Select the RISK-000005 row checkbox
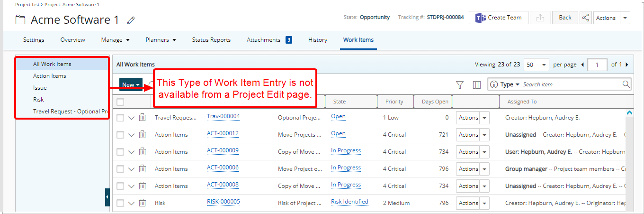The width and height of the screenshot is (644, 214). pyautogui.click(x=120, y=203)
